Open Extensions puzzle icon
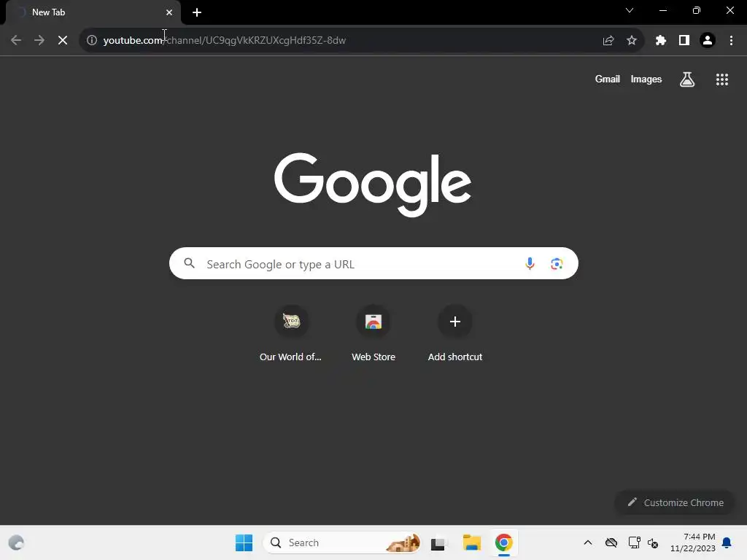 click(660, 41)
